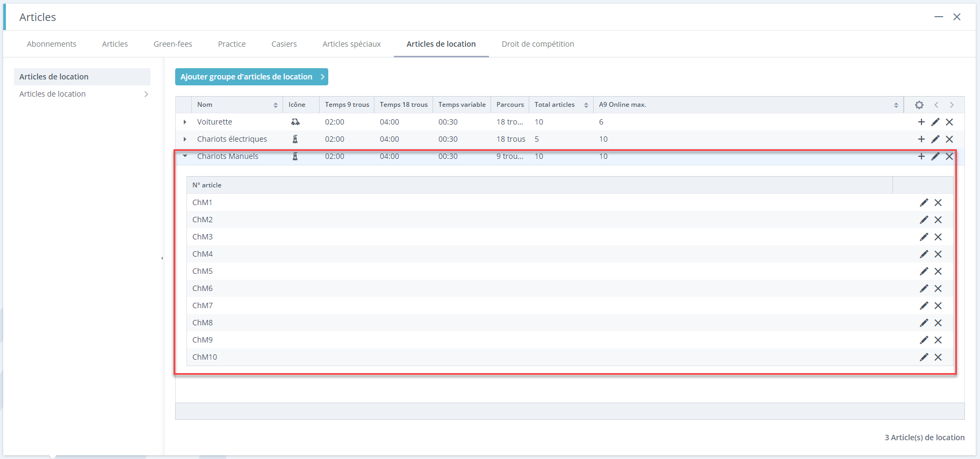Delete article ChM2
Viewport: 980px width, 459px height.
point(938,220)
